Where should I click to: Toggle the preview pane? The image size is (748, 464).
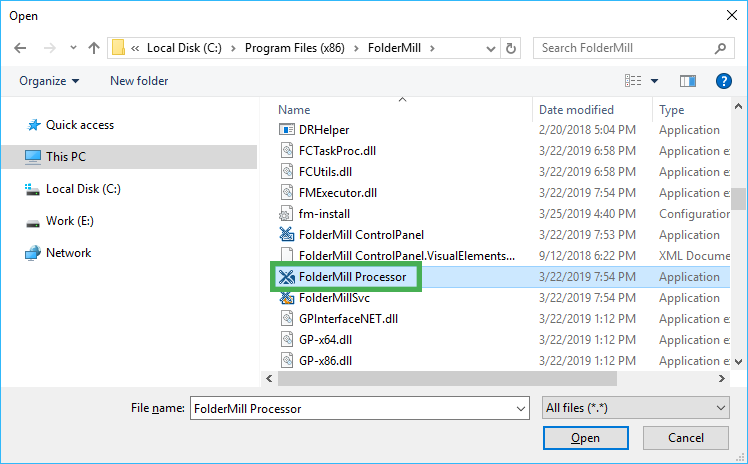point(687,81)
